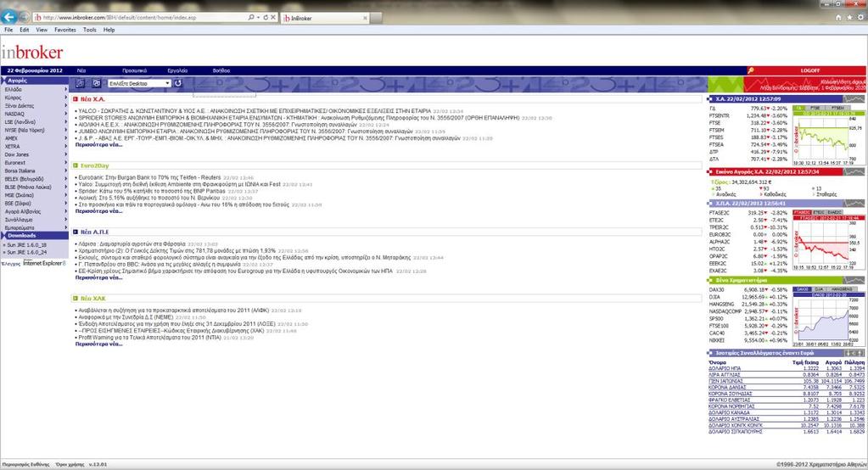The width and height of the screenshot is (868, 470).
Task: Click the DAX30 index row
Action: (x=748, y=290)
